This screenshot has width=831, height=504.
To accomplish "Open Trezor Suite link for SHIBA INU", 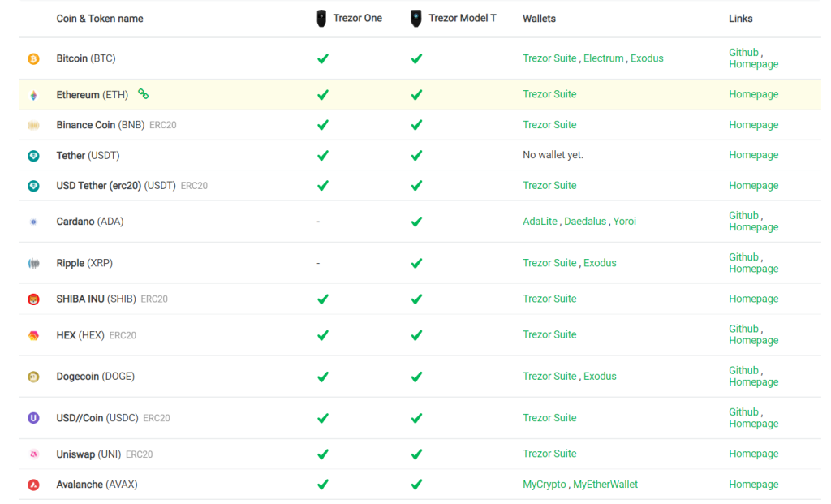I will [549, 299].
